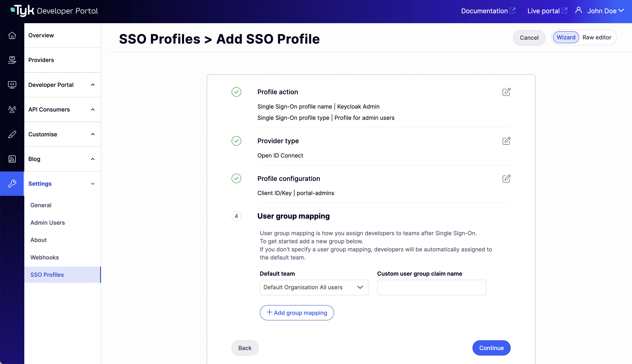Switch editing mode to Raw editor
This screenshot has width=632, height=364.
597,37
